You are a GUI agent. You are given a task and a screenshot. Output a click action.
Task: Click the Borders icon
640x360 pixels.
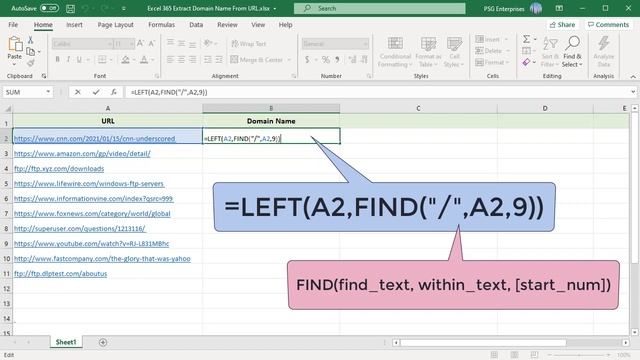[102, 60]
